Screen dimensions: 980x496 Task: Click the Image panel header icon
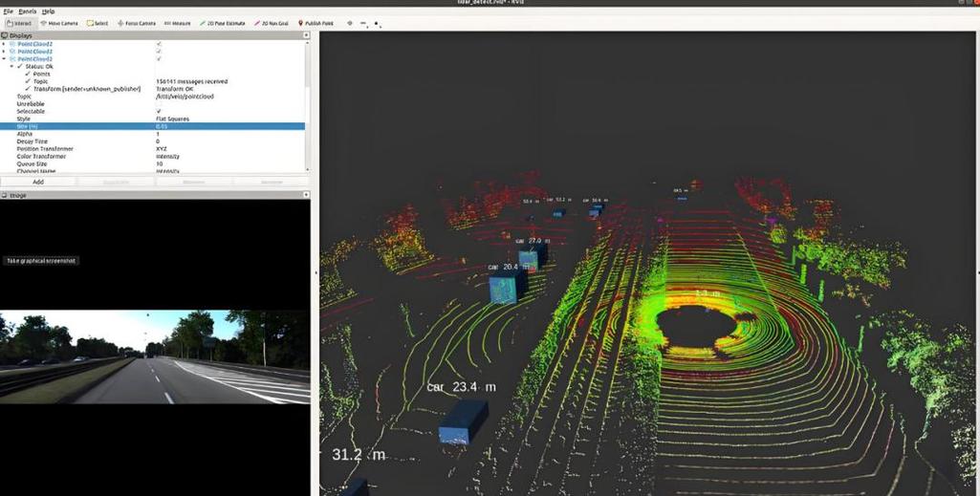[5, 196]
